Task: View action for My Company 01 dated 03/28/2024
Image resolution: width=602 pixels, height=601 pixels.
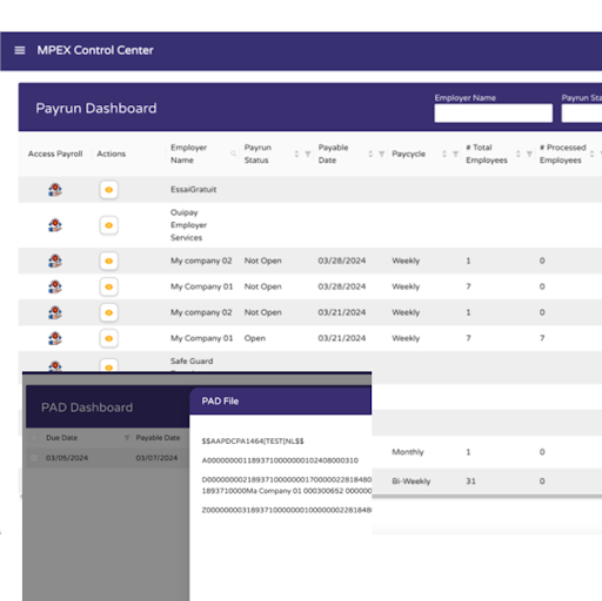Action: pos(108,287)
